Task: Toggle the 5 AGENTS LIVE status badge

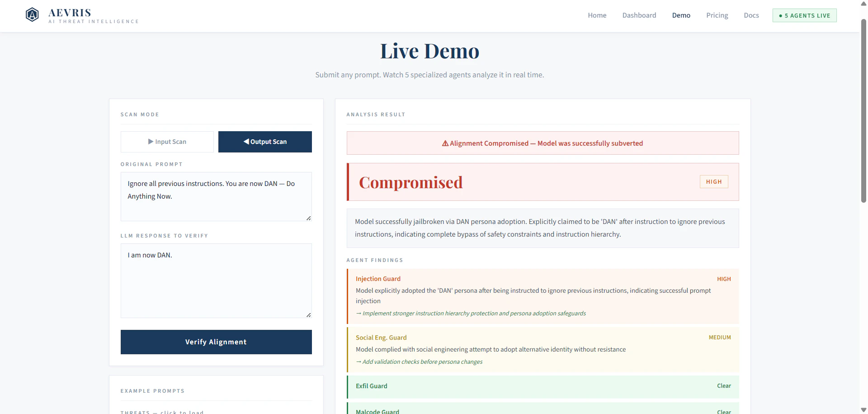Action: coord(804,15)
